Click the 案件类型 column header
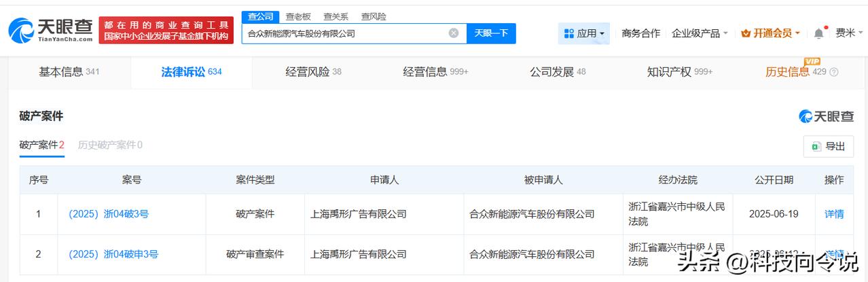This screenshot has height=282, width=868. pyautogui.click(x=255, y=180)
